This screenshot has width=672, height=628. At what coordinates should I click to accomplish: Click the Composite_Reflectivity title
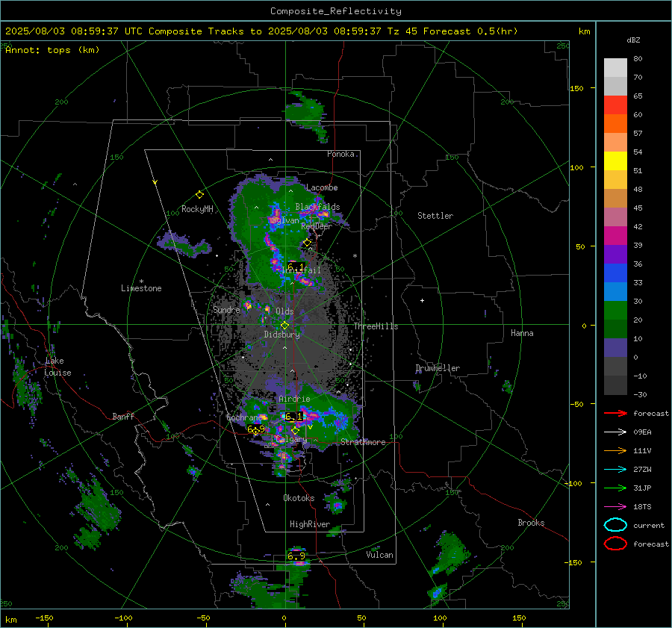coord(336,11)
